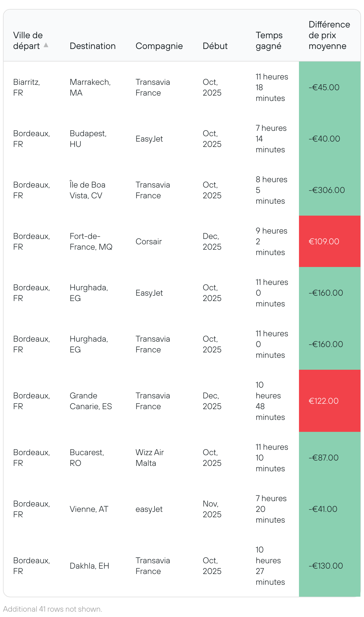Select the Nov, 2025 start date cell
Screen dimensions: 364x617
click(x=212, y=509)
